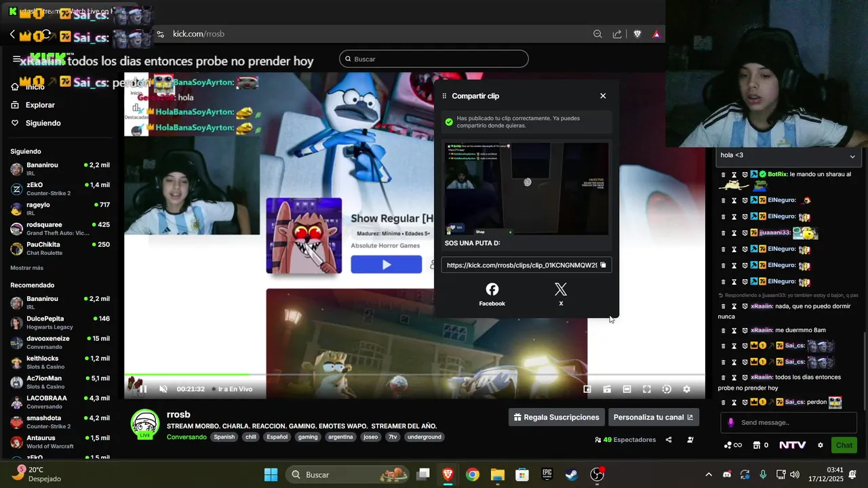This screenshot has height=488, width=868.
Task: Share the clip on Facebook
Action: [x=492, y=295]
